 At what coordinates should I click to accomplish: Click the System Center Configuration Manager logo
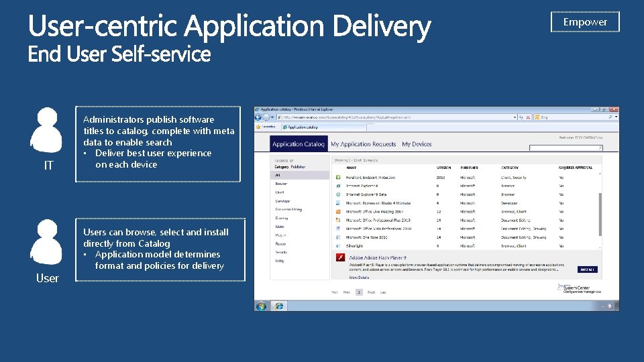tap(579, 289)
